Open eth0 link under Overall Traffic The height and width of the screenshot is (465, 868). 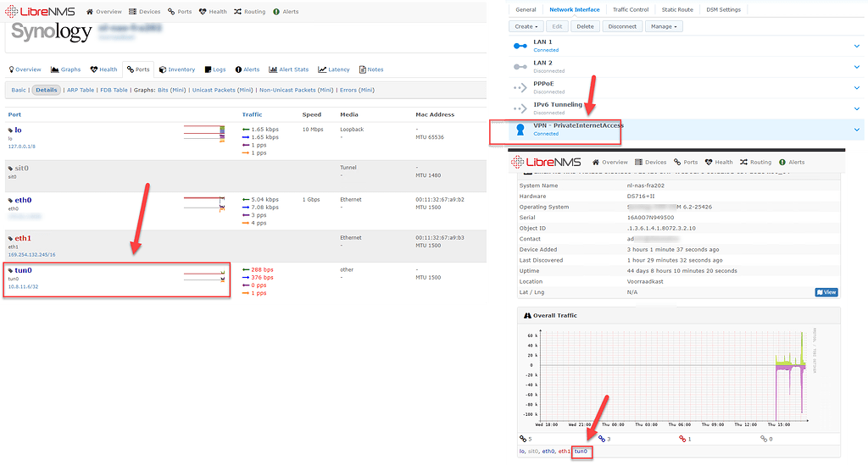coord(548,451)
